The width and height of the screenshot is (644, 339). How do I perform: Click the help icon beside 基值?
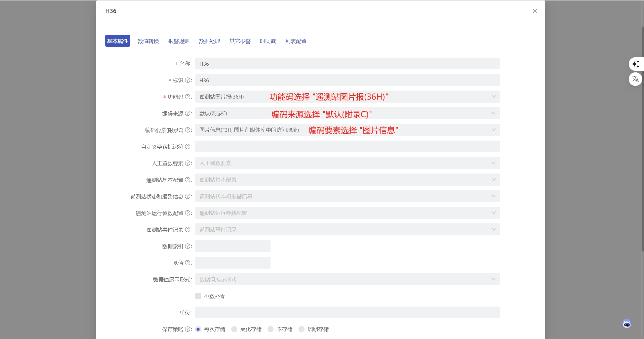tap(187, 263)
